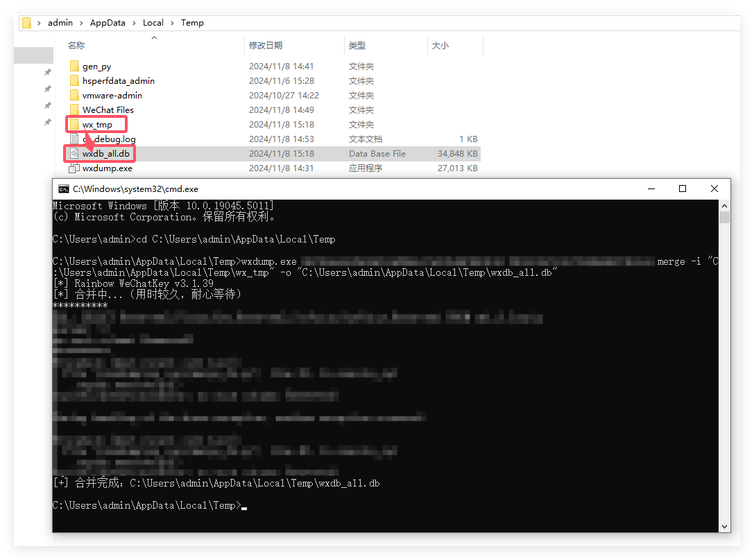Click the 应用程序 type cell

(366, 168)
